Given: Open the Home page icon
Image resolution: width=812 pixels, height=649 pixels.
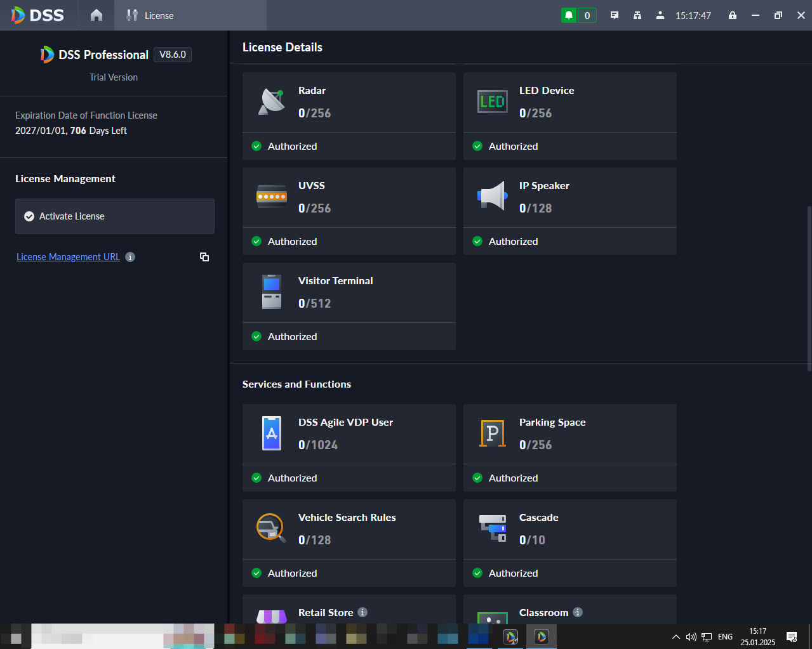Looking at the screenshot, I should tap(97, 15).
